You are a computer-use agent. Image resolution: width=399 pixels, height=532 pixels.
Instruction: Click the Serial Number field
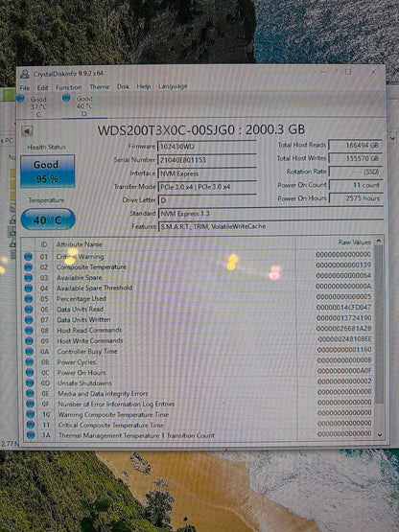coord(207,160)
